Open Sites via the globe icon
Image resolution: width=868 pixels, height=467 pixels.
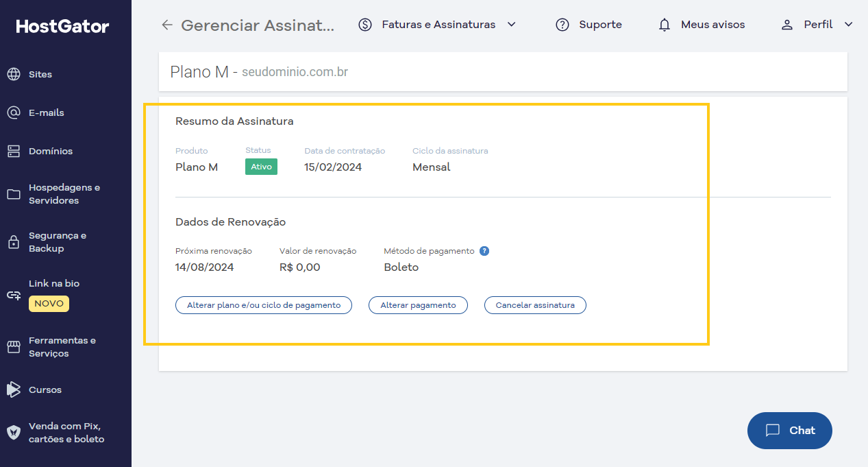coord(14,74)
